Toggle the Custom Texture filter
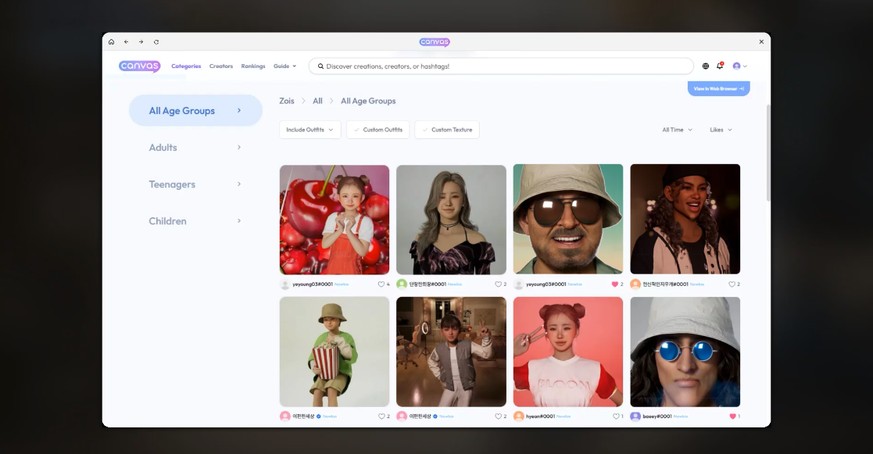Screen dimensions: 873x454 click(x=447, y=130)
